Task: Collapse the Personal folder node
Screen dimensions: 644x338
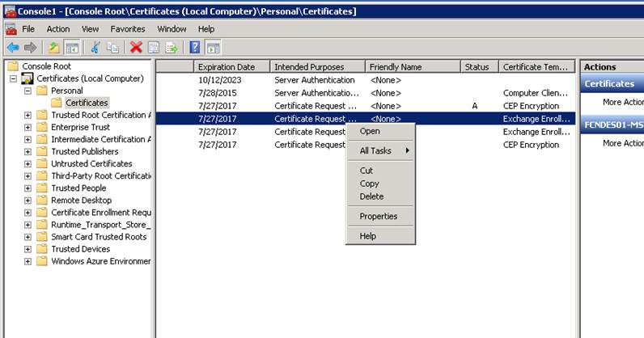Action: 28,91
